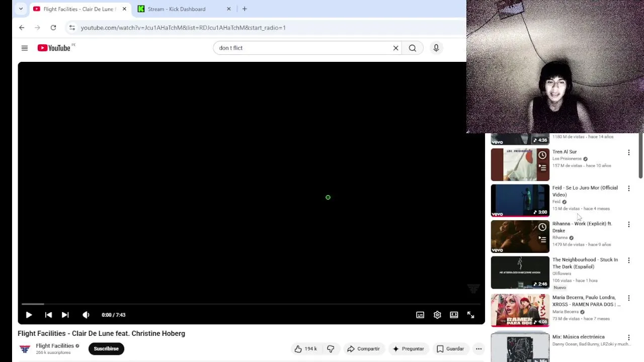Start voice search with microphone

[436, 48]
